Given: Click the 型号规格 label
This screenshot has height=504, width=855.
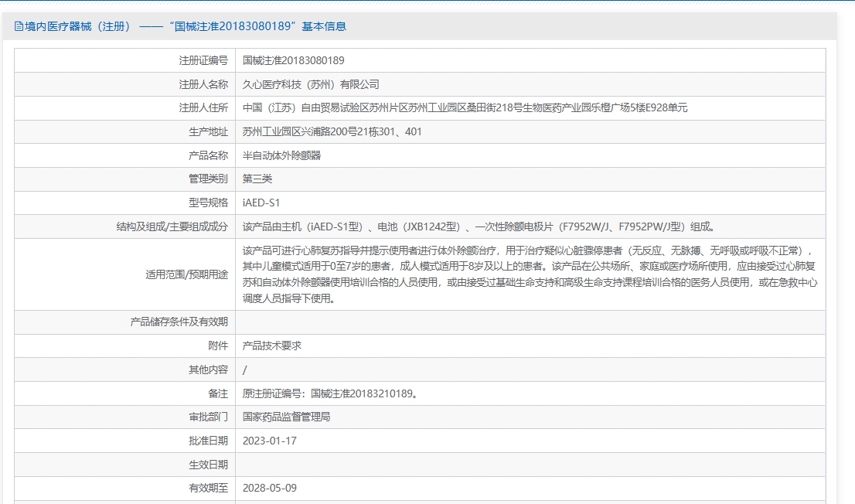Looking at the screenshot, I should [x=208, y=203].
